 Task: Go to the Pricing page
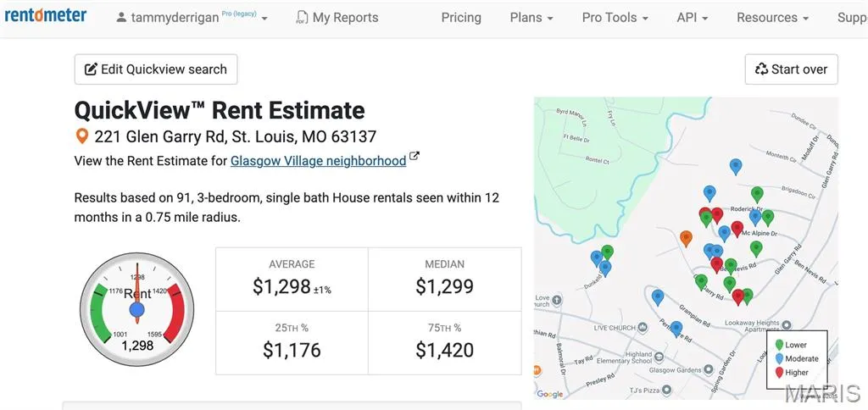(x=461, y=18)
